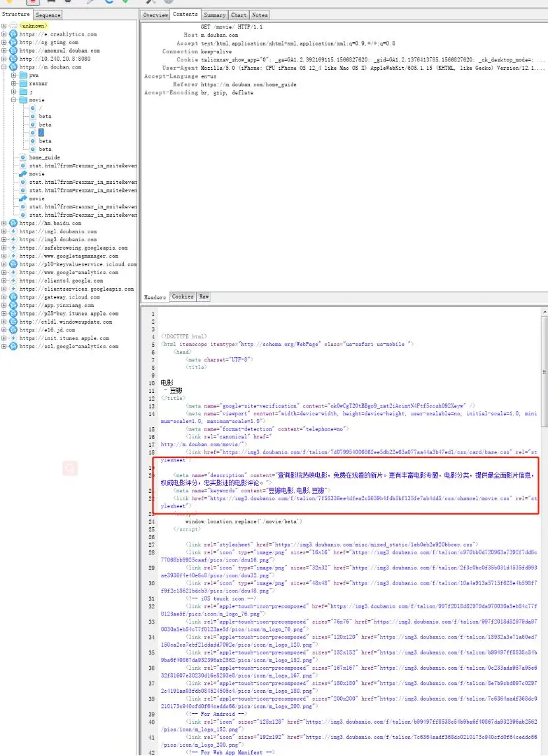
Task: Select the <unknown> label in the tree
Action: tap(33, 26)
